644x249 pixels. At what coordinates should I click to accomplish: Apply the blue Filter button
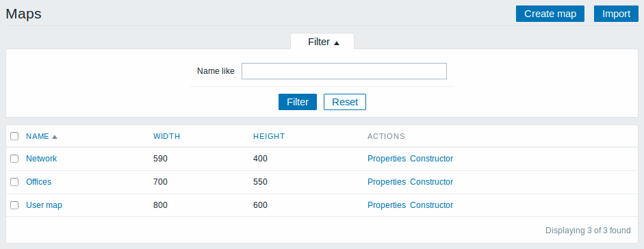(x=297, y=102)
